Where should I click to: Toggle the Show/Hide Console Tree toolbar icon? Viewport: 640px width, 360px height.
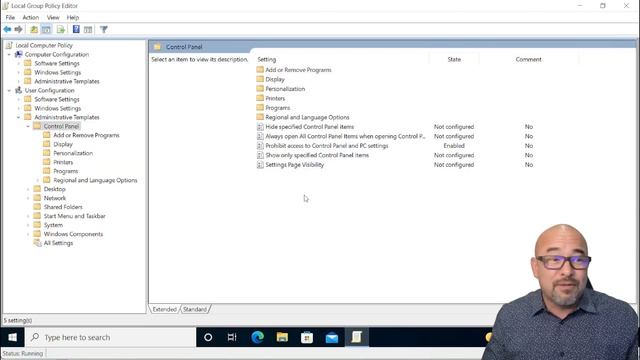[46, 29]
